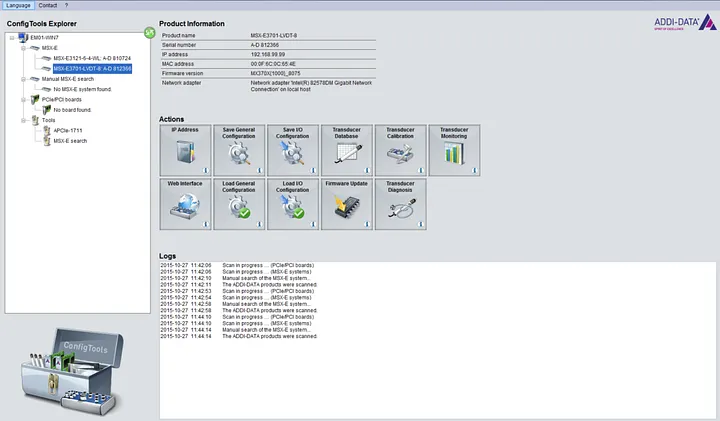The width and height of the screenshot is (720, 421).
Task: Open the Web Interface action
Action: [x=185, y=204]
